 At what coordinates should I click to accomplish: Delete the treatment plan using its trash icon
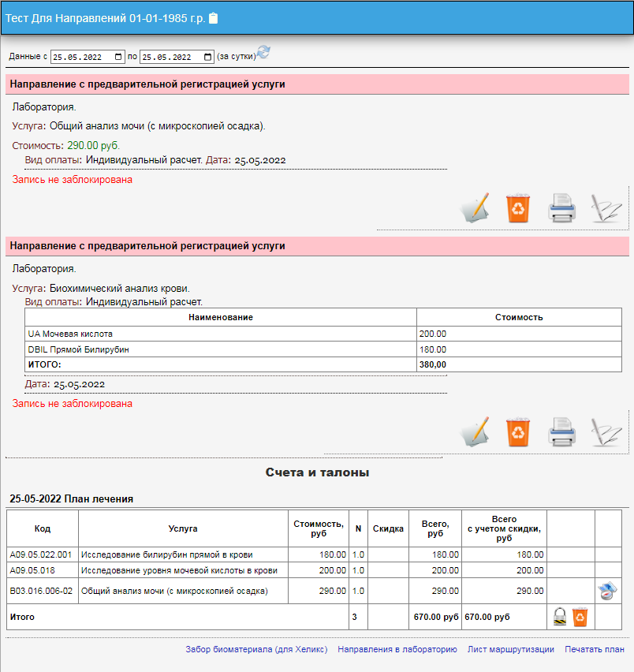click(x=580, y=617)
